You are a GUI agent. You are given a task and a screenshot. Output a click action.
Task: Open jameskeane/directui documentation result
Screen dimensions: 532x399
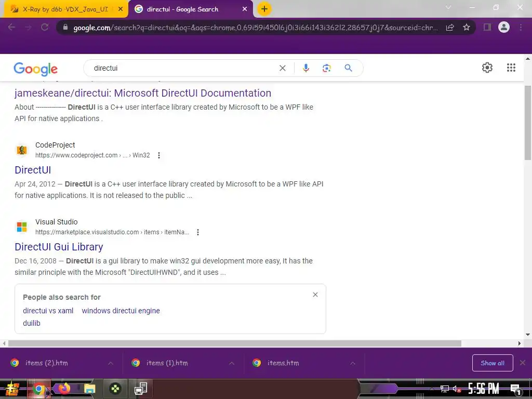point(143,93)
